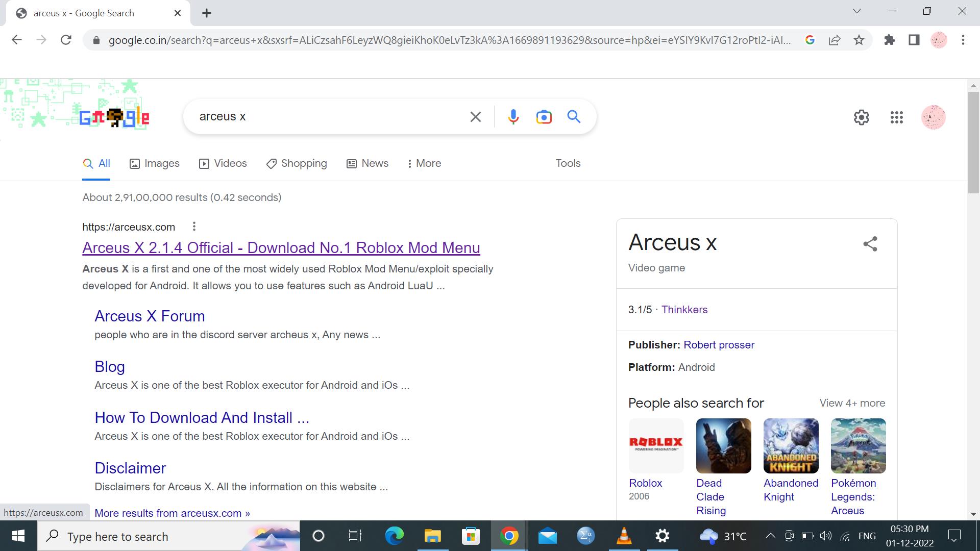
Task: Open the tab search chevron
Action: click(857, 11)
